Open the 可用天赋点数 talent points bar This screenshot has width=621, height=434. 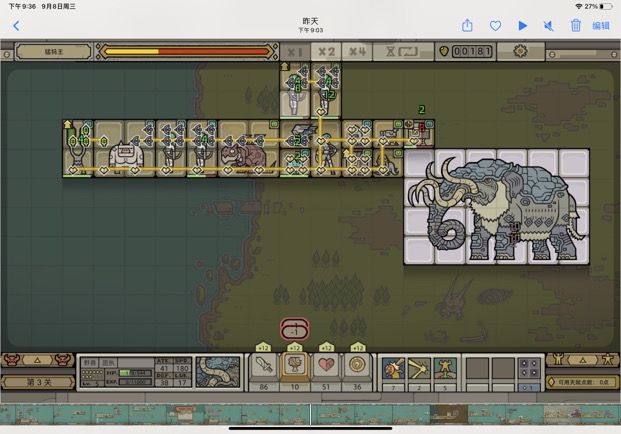point(582,382)
